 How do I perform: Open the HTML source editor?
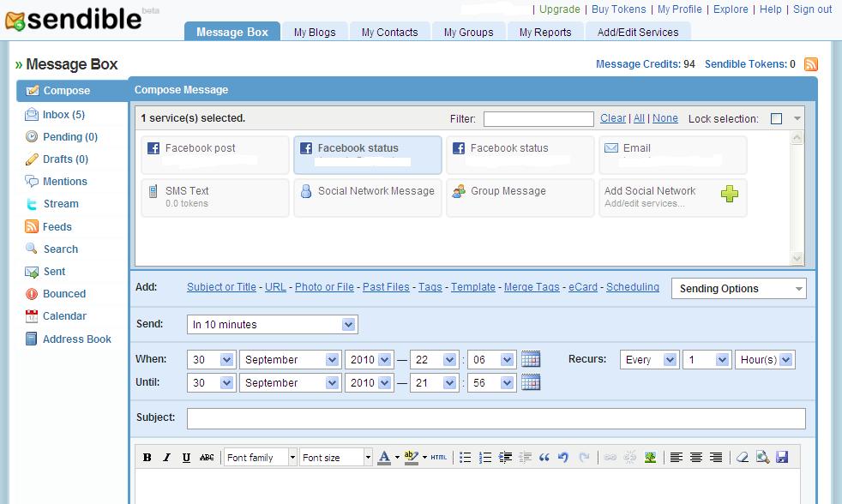[x=439, y=458]
